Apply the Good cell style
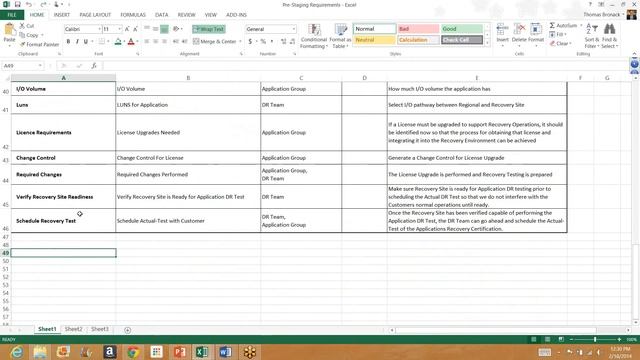 point(462,29)
